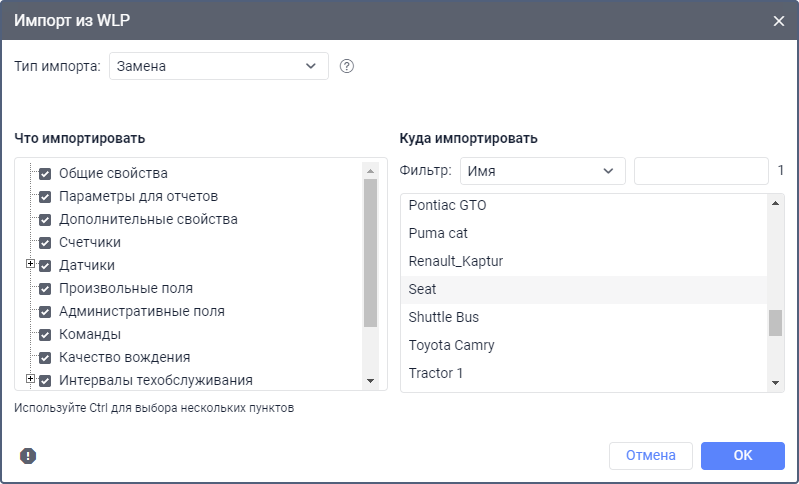This screenshot has height=484, width=799.
Task: Click the warning log icon at bottom left
Action: click(28, 456)
